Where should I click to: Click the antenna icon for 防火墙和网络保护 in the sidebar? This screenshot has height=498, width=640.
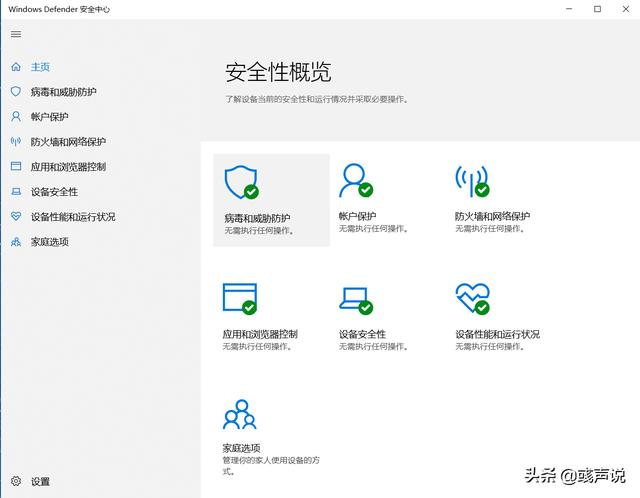16,142
